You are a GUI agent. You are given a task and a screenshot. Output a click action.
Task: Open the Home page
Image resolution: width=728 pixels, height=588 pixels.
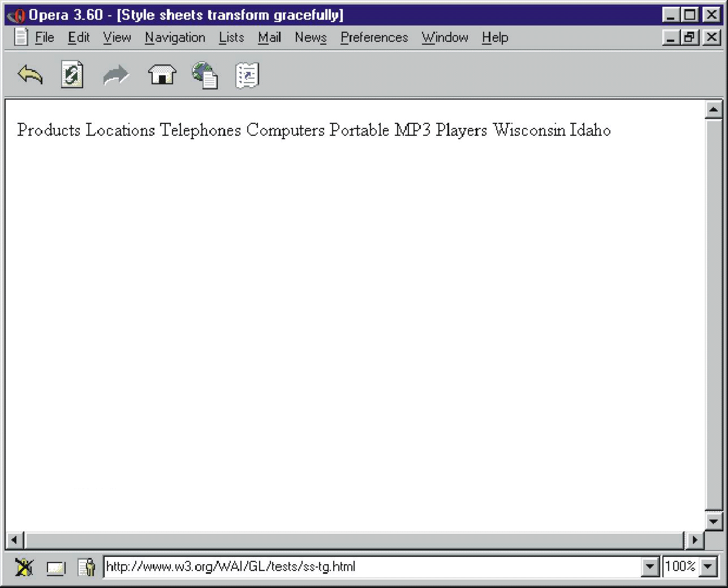(161, 74)
